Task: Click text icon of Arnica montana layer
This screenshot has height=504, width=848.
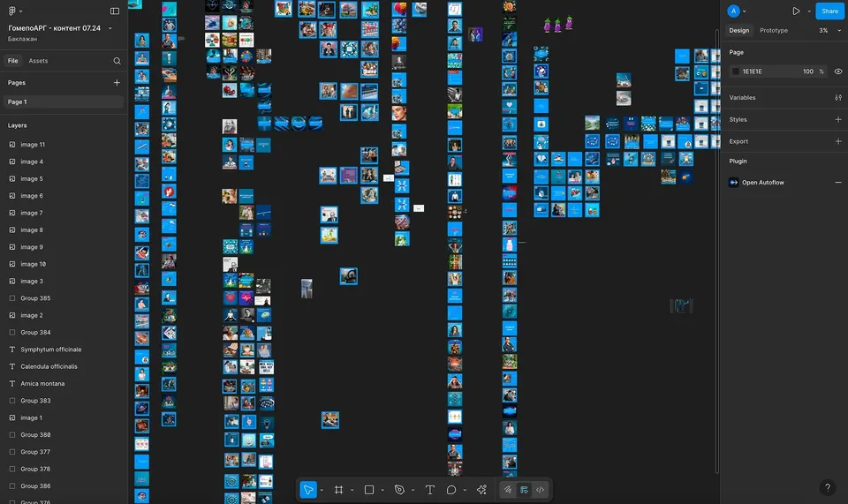Action: click(12, 384)
